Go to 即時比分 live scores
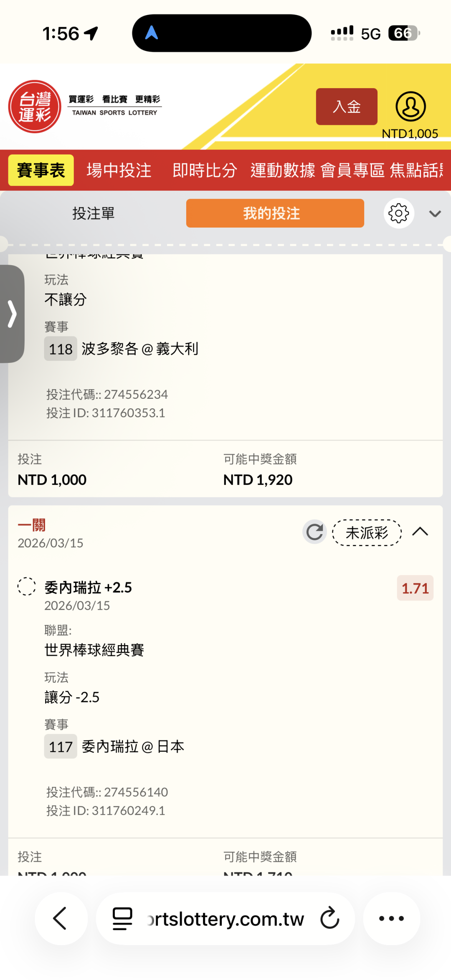The height and width of the screenshot is (980, 451). 205,170
